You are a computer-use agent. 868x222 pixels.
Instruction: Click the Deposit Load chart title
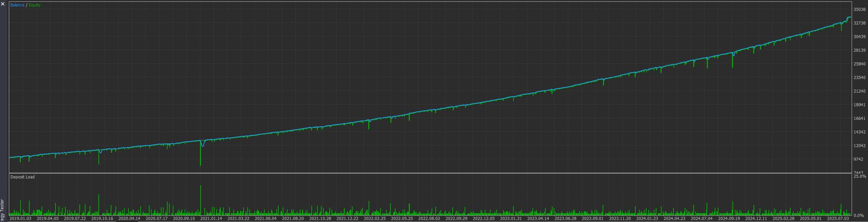tap(22, 177)
